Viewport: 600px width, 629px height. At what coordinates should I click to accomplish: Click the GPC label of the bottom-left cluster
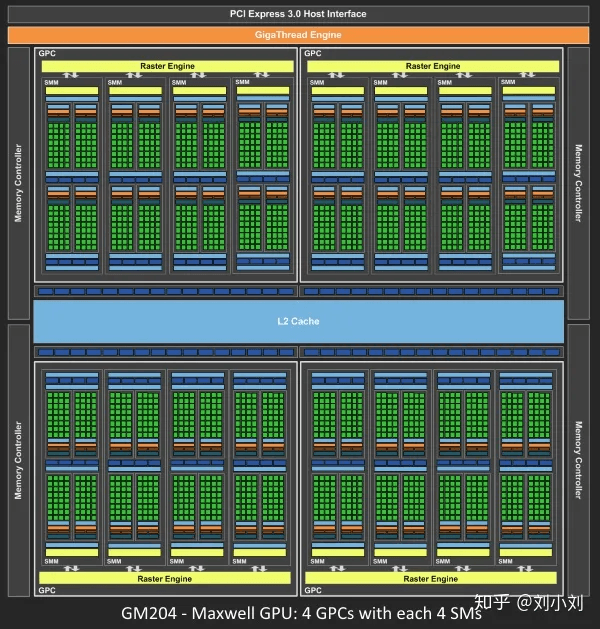[x=47, y=590]
